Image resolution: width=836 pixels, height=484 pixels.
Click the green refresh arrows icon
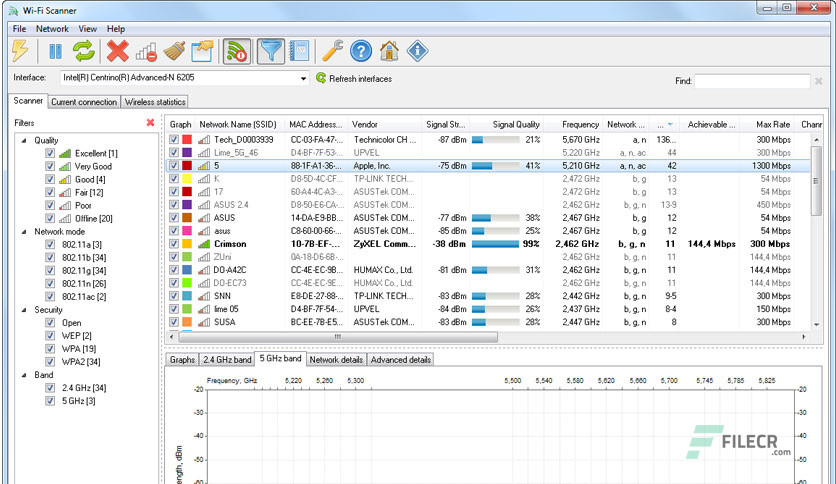click(x=83, y=51)
